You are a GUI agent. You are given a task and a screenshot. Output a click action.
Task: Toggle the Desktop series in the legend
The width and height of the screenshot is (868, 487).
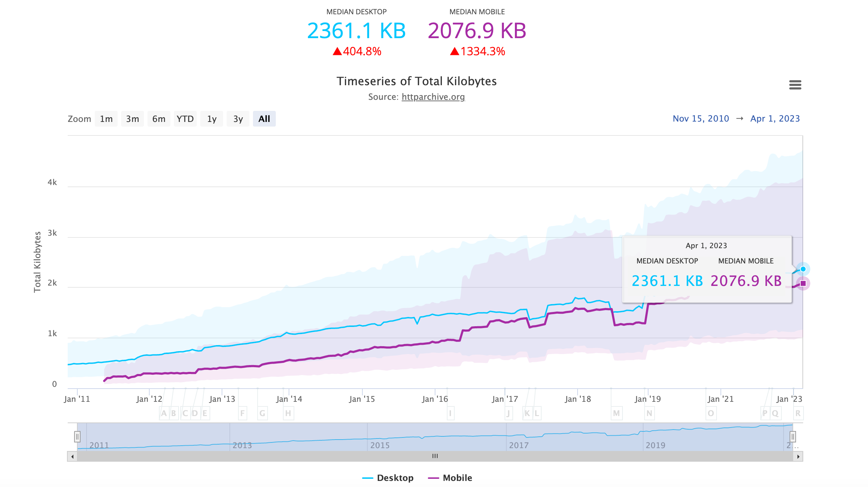point(388,478)
